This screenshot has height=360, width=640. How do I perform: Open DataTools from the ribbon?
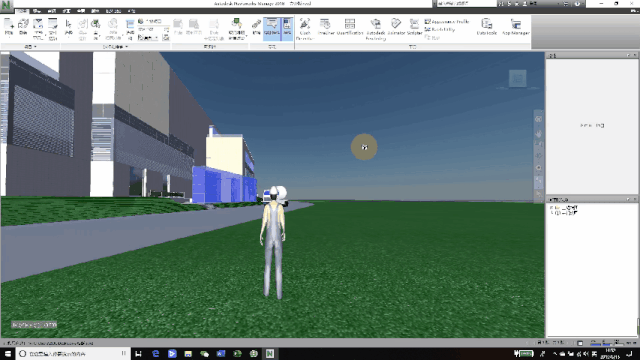[x=487, y=27]
